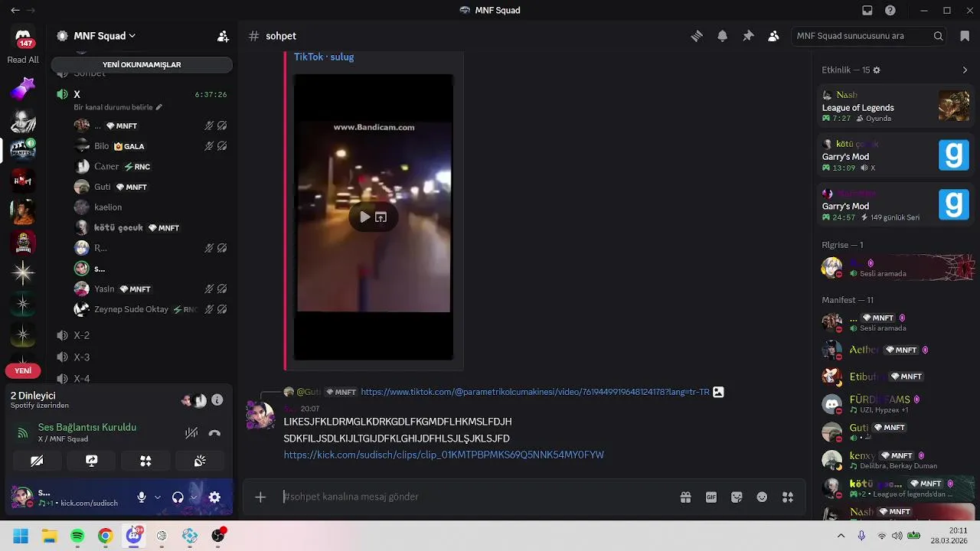Select the X voice channel row
The width and height of the screenshot is (980, 551).
point(142,94)
